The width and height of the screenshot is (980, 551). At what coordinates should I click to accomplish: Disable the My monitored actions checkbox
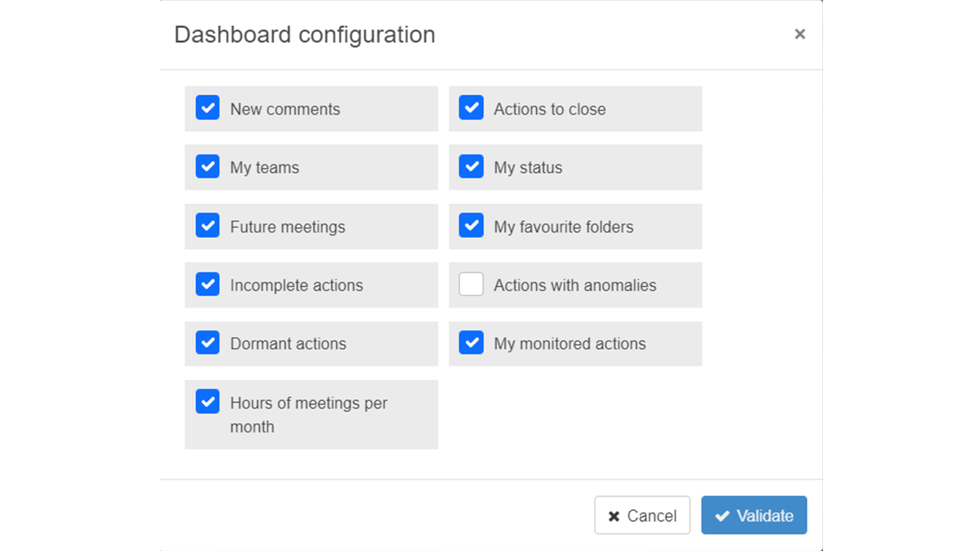coord(471,343)
